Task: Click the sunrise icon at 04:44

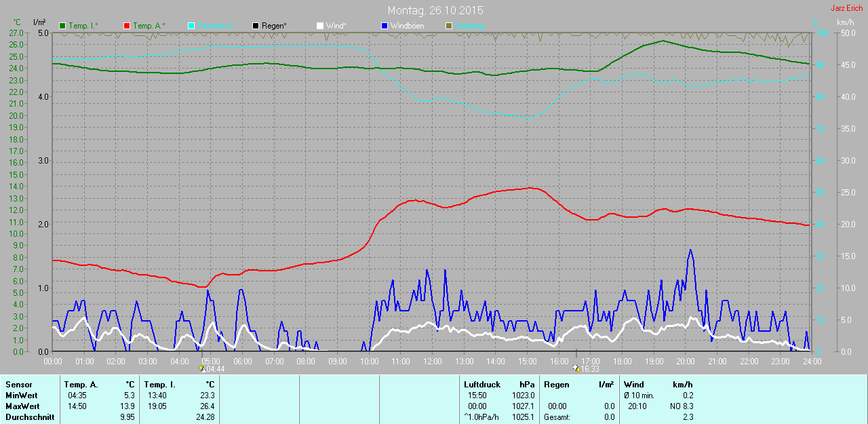Action: point(201,369)
